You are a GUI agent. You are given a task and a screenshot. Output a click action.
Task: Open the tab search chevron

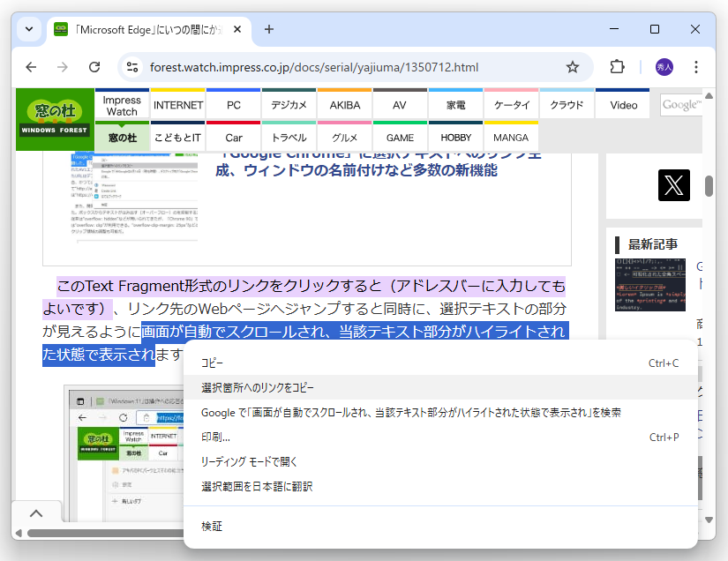[28, 28]
